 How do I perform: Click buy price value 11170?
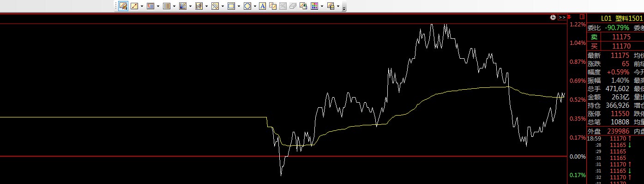(x=621, y=46)
